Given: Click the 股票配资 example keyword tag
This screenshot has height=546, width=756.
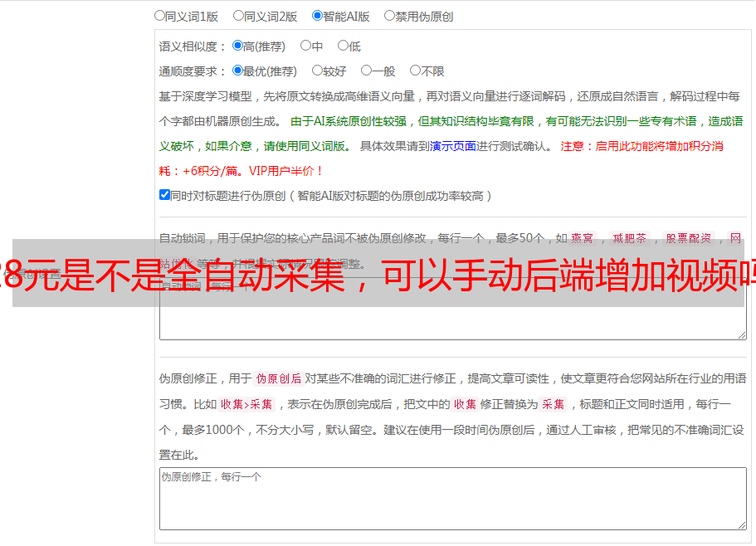Looking at the screenshot, I should (x=689, y=238).
